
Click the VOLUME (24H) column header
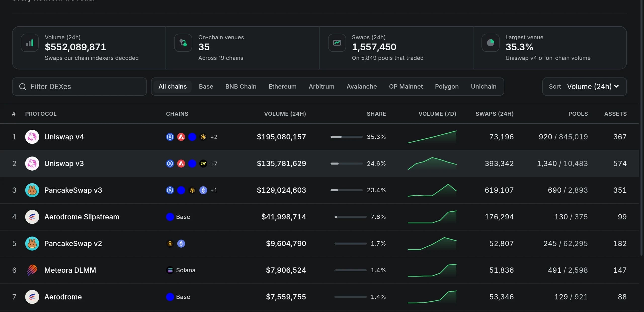285,114
